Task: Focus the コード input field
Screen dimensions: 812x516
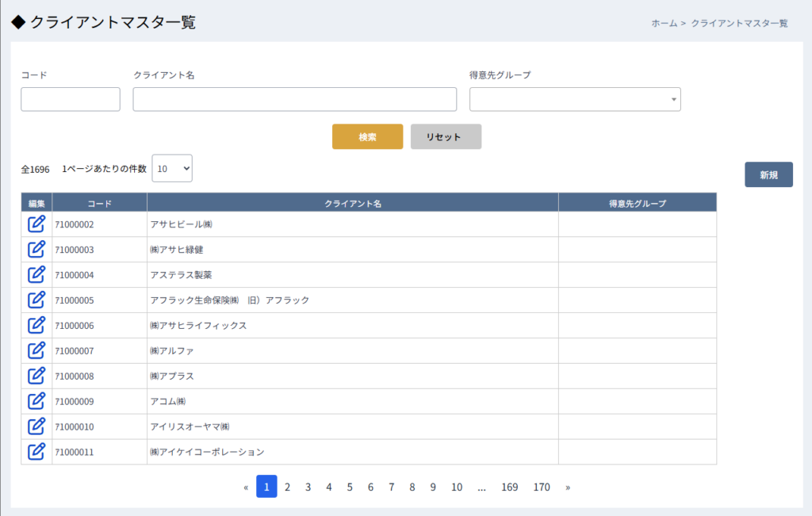Action: tap(71, 99)
